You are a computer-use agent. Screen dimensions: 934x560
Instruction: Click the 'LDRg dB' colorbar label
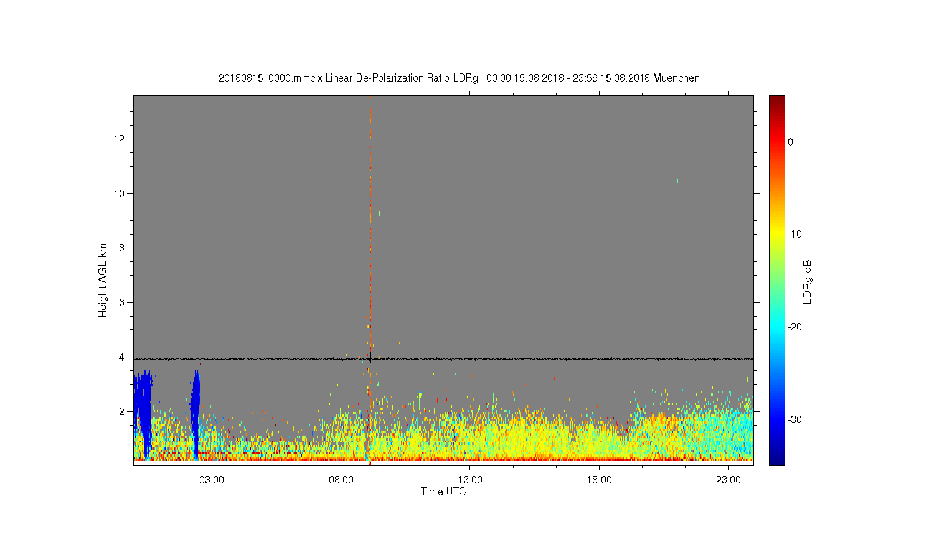pyautogui.click(x=808, y=281)
